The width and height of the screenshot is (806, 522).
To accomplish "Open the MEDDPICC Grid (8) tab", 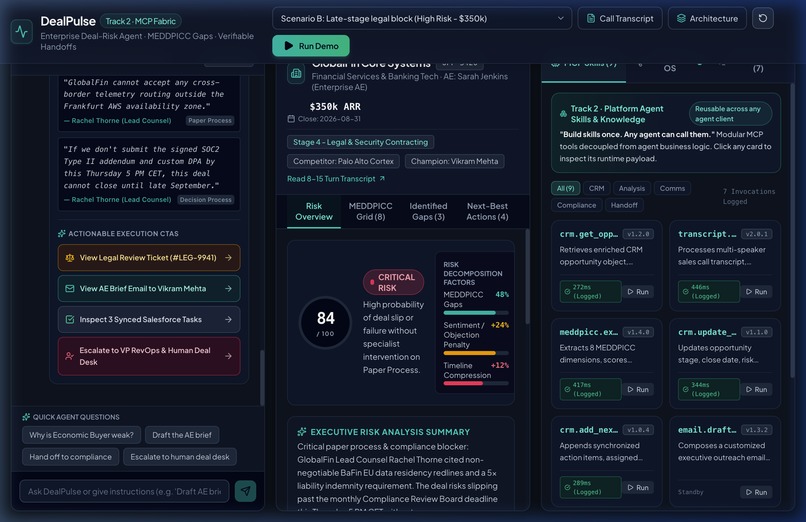I will pos(370,211).
